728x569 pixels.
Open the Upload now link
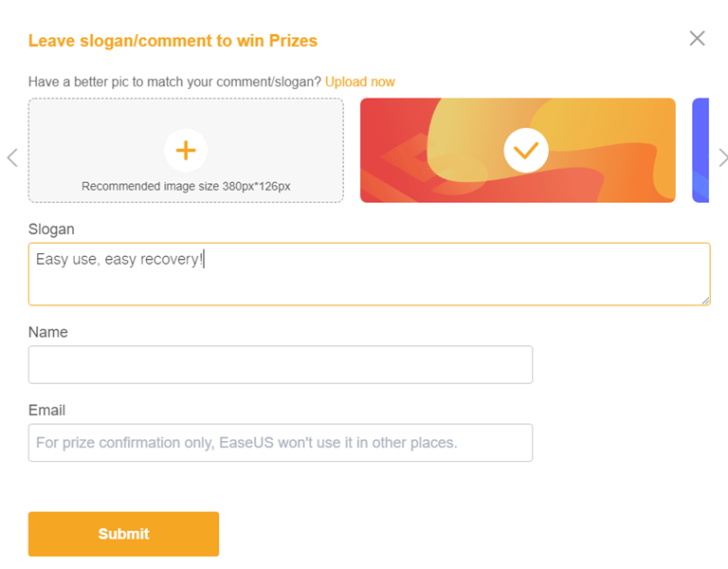pos(360,82)
